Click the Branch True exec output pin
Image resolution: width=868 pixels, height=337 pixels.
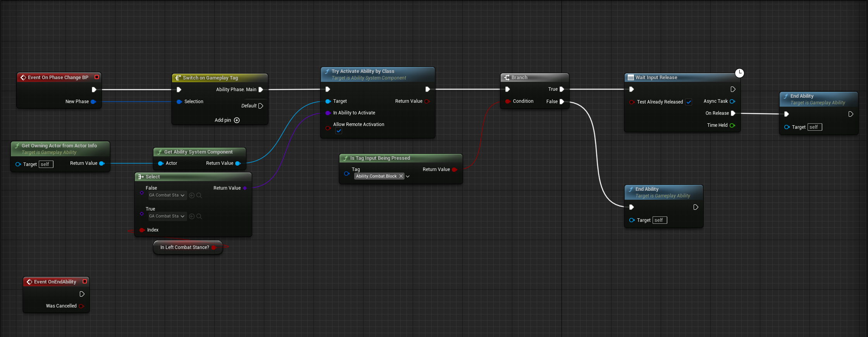(562, 89)
